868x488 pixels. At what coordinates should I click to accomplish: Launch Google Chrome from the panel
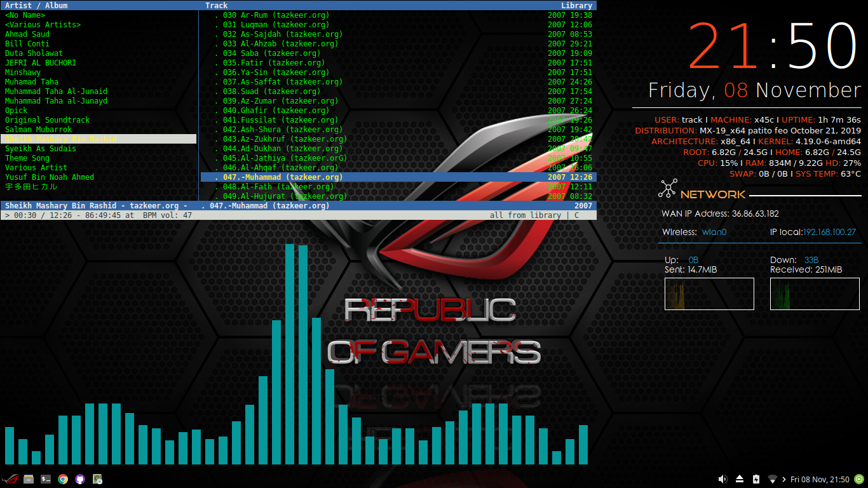(63, 480)
